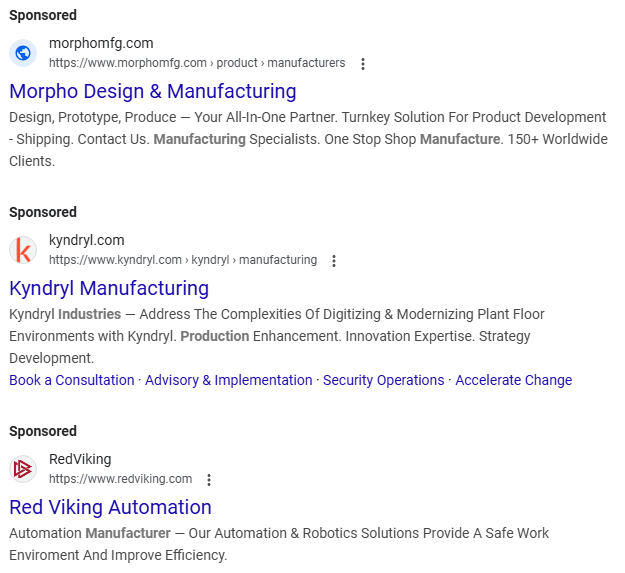Click the https://www.redviking.com URL text
The height and width of the screenshot is (573, 625).
pyautogui.click(x=120, y=479)
